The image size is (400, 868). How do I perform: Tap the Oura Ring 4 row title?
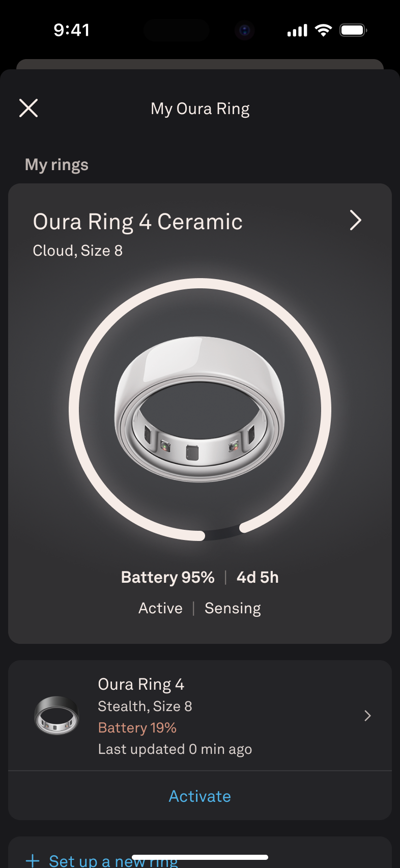[141, 684]
